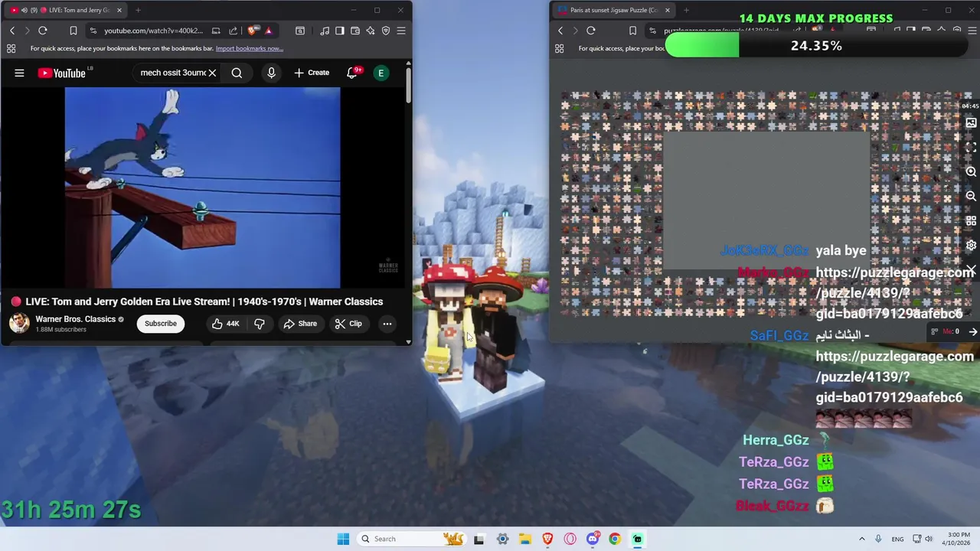Go back in the YouTube browser window
The height and width of the screenshot is (551, 980).
tap(12, 31)
